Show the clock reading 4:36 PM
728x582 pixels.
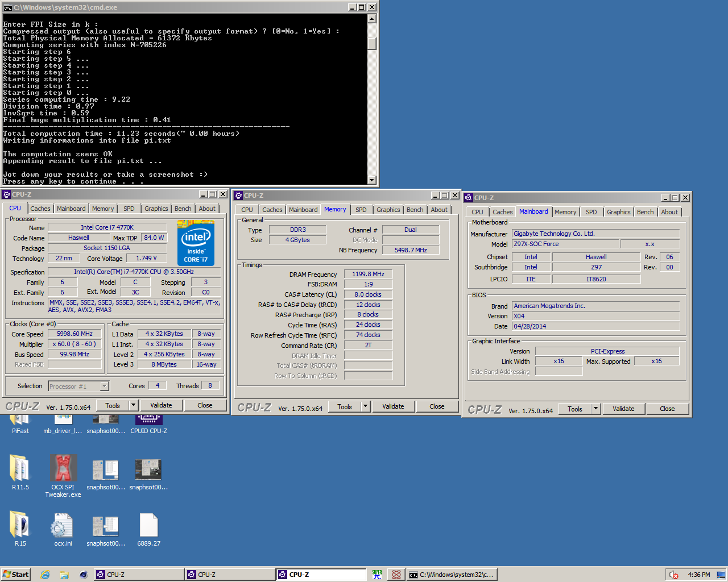coord(698,575)
